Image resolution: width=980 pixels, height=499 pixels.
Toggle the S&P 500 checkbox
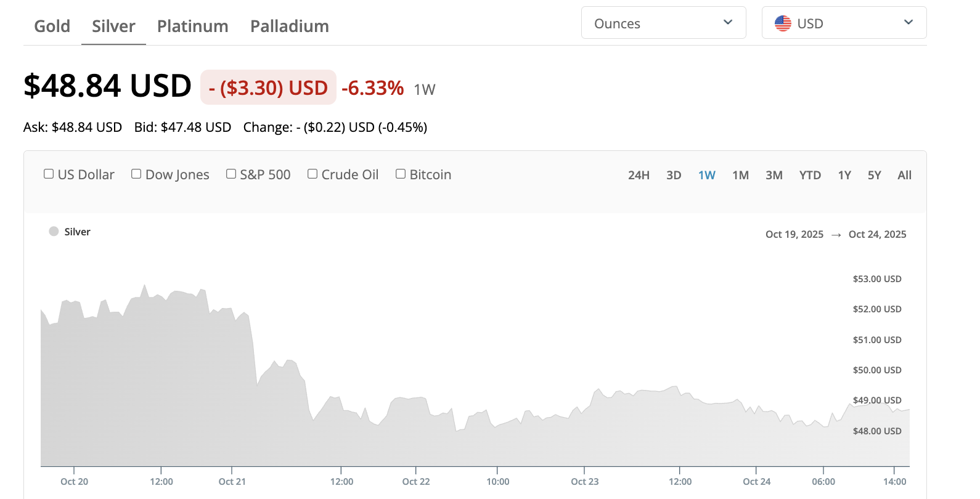tap(231, 174)
